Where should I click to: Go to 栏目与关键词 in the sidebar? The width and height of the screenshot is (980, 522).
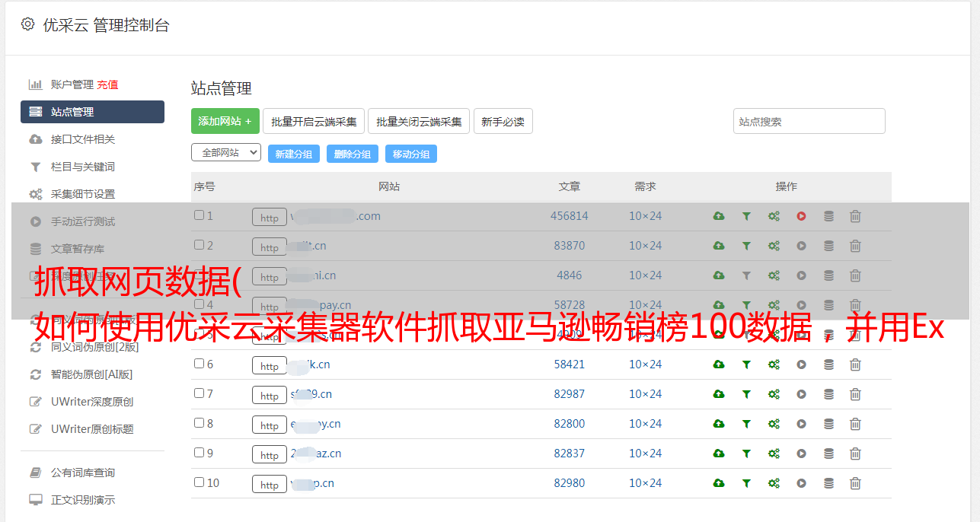pyautogui.click(x=83, y=167)
